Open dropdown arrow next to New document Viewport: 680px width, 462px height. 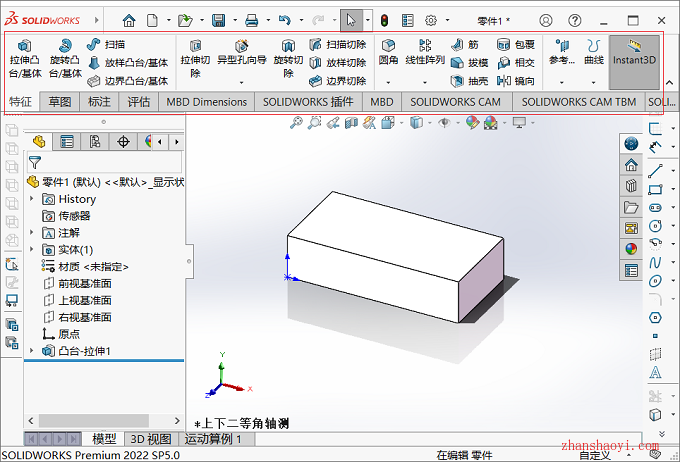[x=169, y=20]
